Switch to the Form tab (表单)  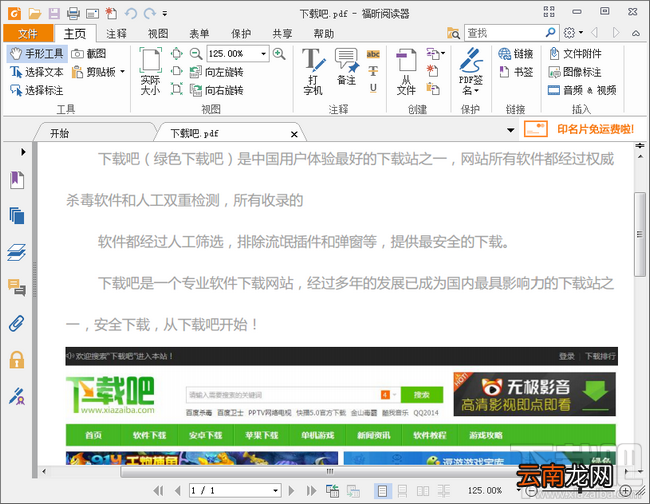coord(199,34)
